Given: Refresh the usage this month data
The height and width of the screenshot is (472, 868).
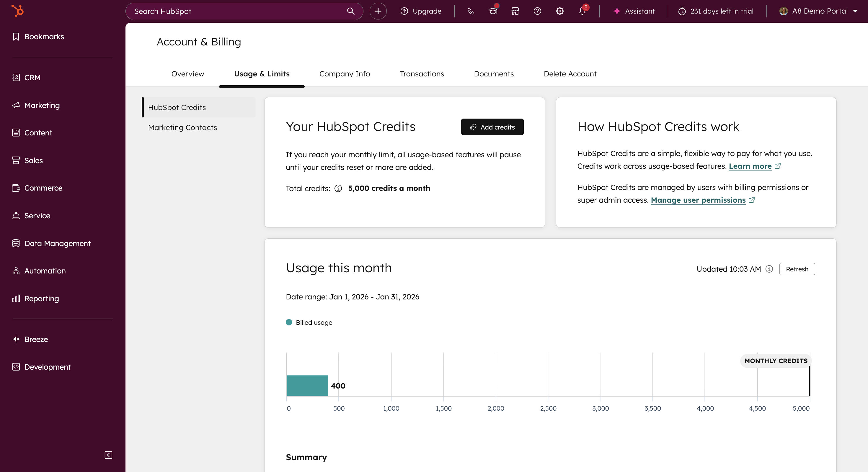Looking at the screenshot, I should point(797,269).
